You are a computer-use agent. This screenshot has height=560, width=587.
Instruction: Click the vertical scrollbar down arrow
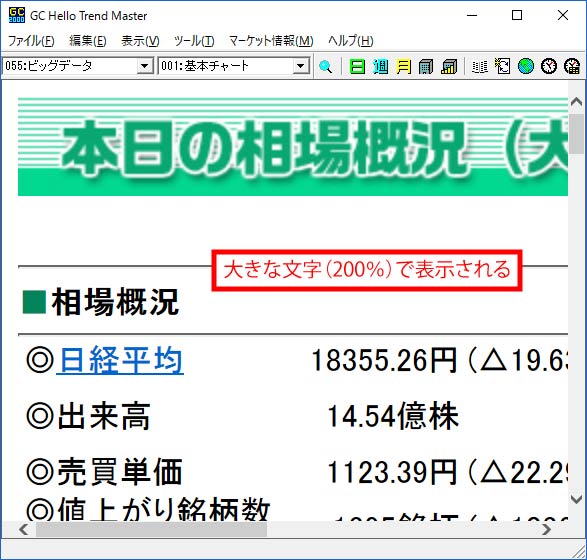575,499
